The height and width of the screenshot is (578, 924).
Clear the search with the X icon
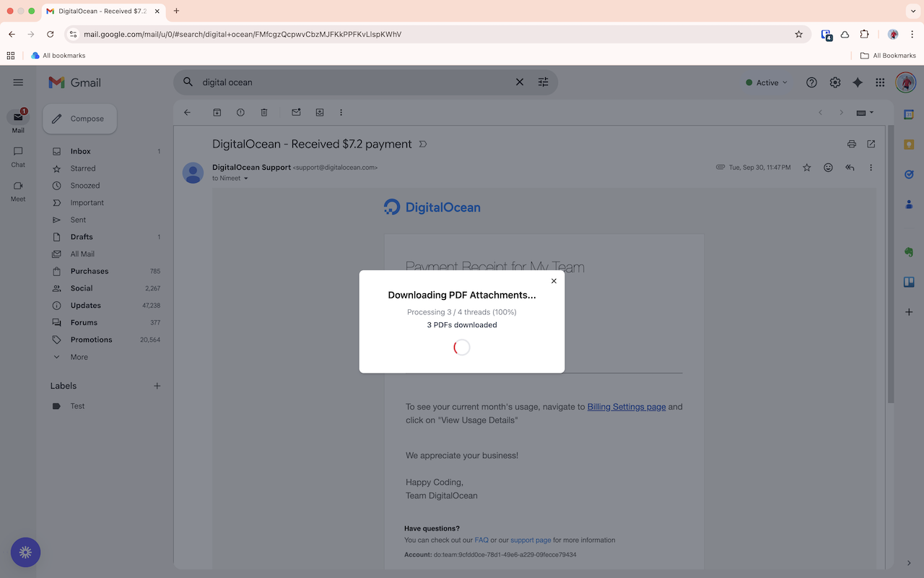click(520, 82)
